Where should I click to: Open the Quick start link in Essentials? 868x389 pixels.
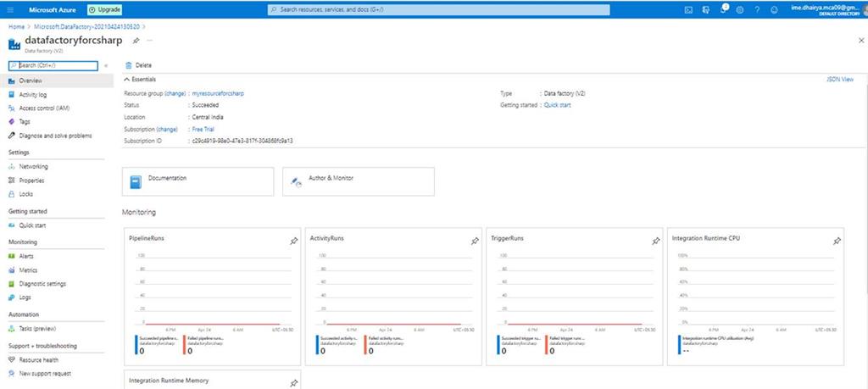557,105
